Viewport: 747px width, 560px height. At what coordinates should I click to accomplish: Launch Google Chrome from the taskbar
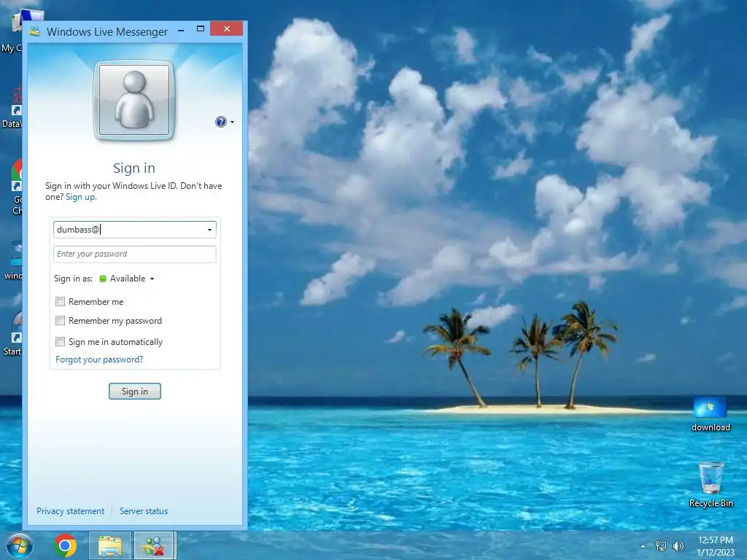[x=65, y=545]
